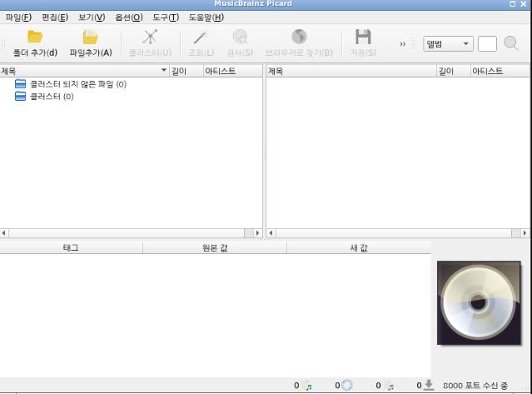Open the 파일 menu
Viewport: 532px width, 394px height.
click(x=18, y=17)
